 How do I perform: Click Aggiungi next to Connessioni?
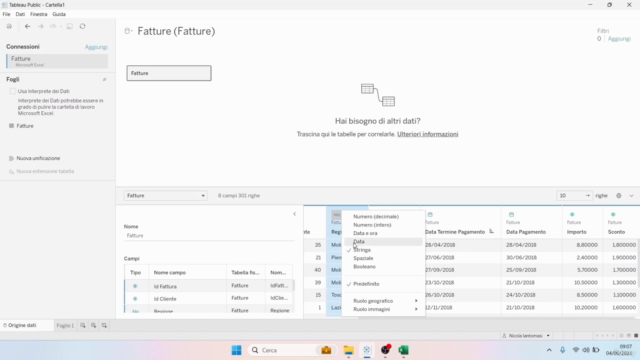tap(96, 47)
